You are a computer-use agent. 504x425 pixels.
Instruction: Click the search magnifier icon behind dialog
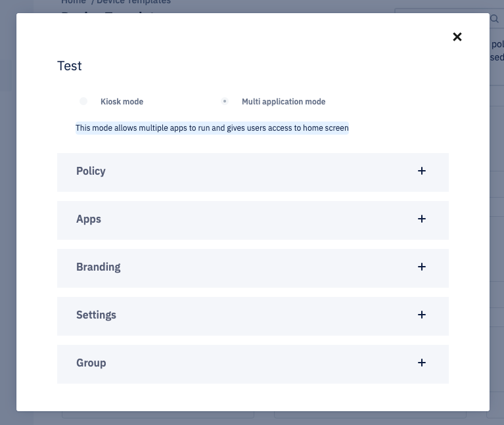[494, 19]
